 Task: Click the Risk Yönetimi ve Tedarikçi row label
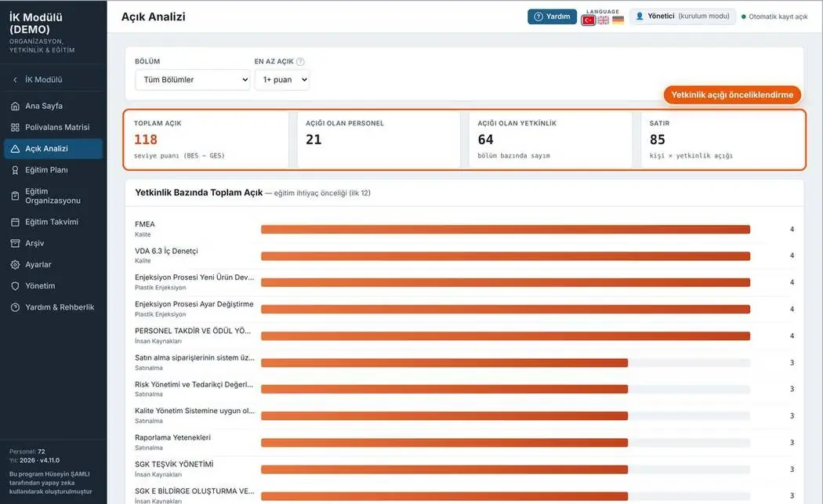194,384
